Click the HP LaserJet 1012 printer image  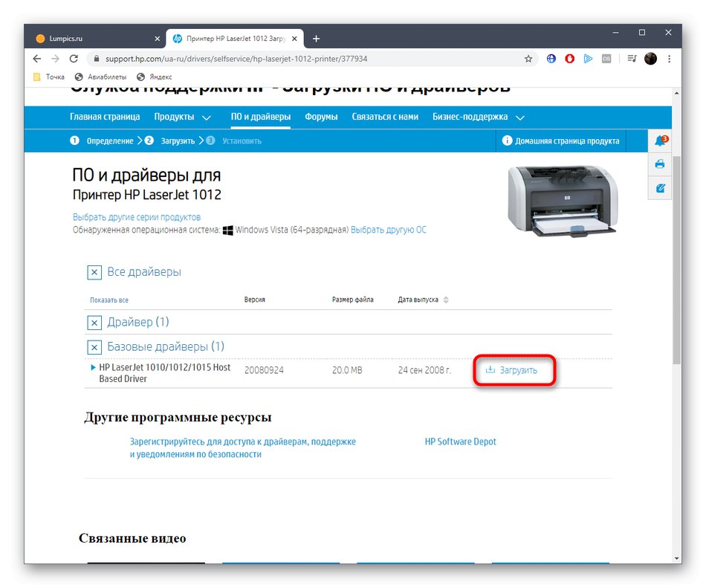tap(563, 201)
